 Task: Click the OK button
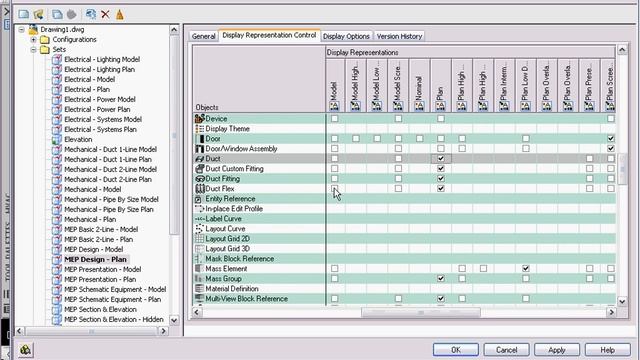[456, 350]
